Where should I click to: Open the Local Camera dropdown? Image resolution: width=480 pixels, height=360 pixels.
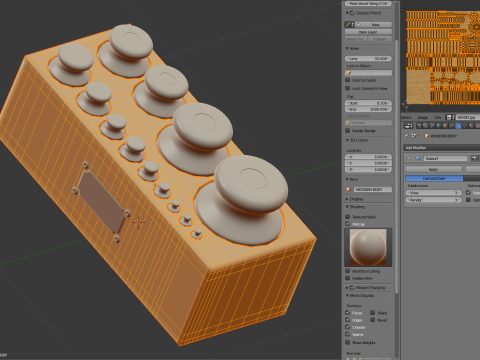click(368, 123)
